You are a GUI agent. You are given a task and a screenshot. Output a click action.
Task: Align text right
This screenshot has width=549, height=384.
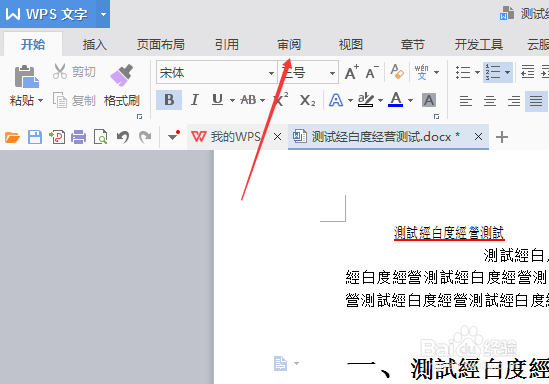pyautogui.click(x=514, y=101)
